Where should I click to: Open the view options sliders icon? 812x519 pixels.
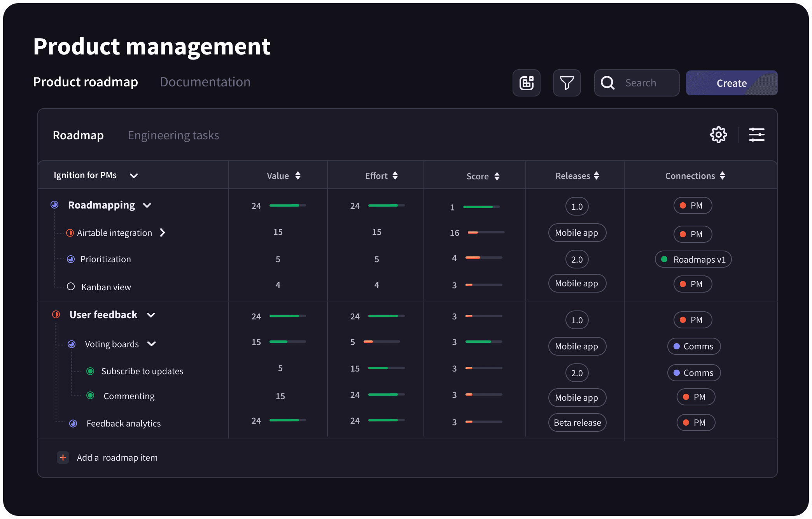coord(757,135)
